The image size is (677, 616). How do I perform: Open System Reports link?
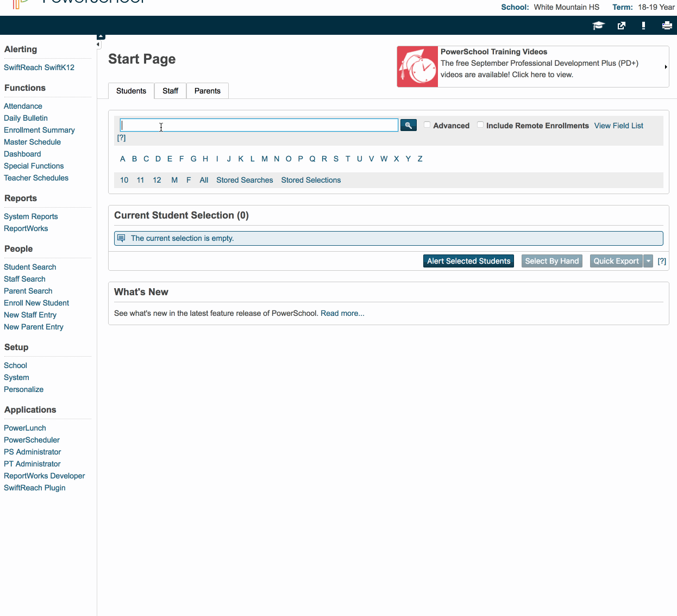pos(30,216)
